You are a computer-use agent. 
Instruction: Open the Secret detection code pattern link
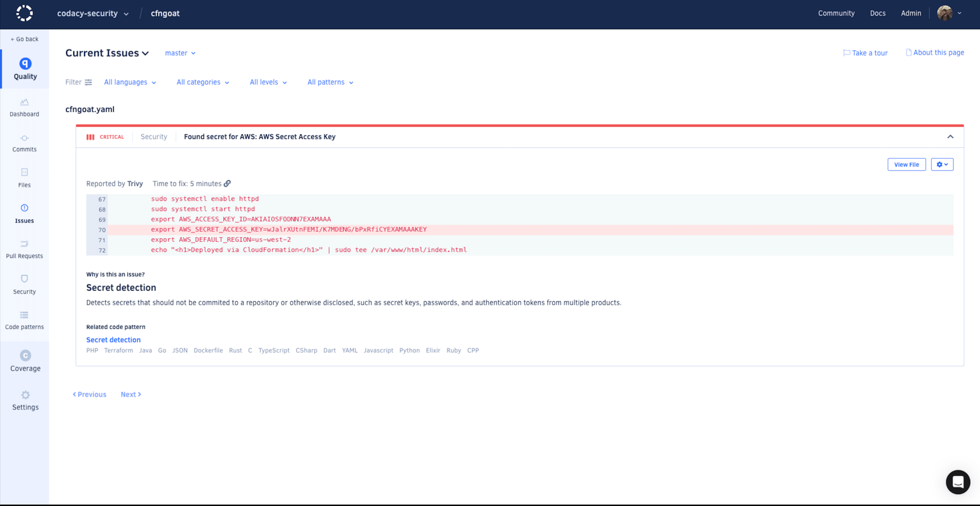(x=113, y=340)
